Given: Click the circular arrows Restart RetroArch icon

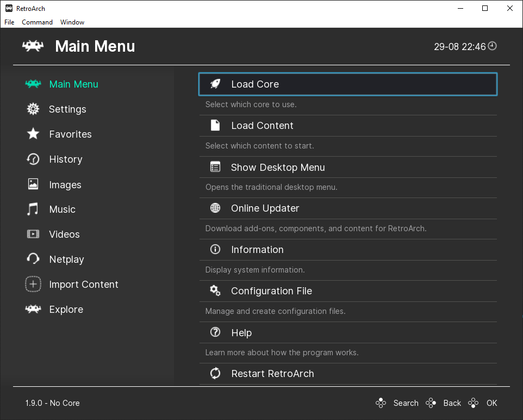Looking at the screenshot, I should [215, 374].
